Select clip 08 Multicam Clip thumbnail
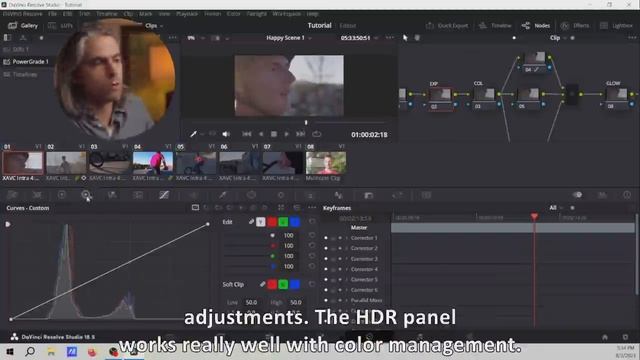 pyautogui.click(x=326, y=162)
